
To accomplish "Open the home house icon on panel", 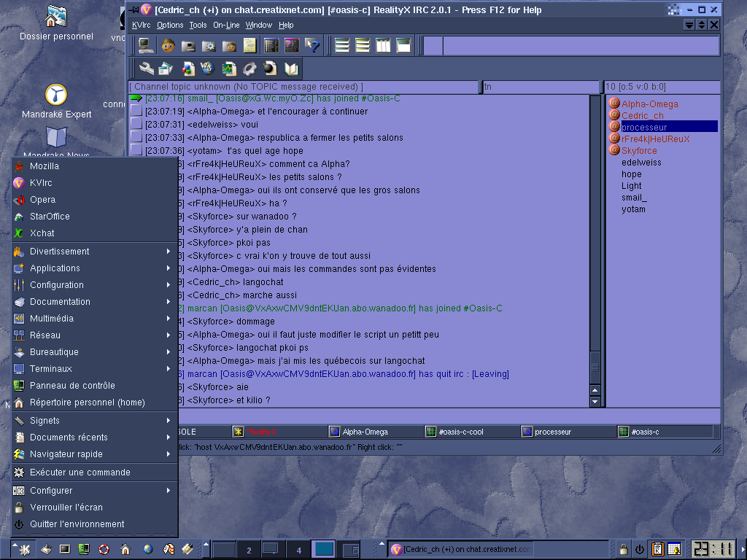I will click(x=125, y=550).
